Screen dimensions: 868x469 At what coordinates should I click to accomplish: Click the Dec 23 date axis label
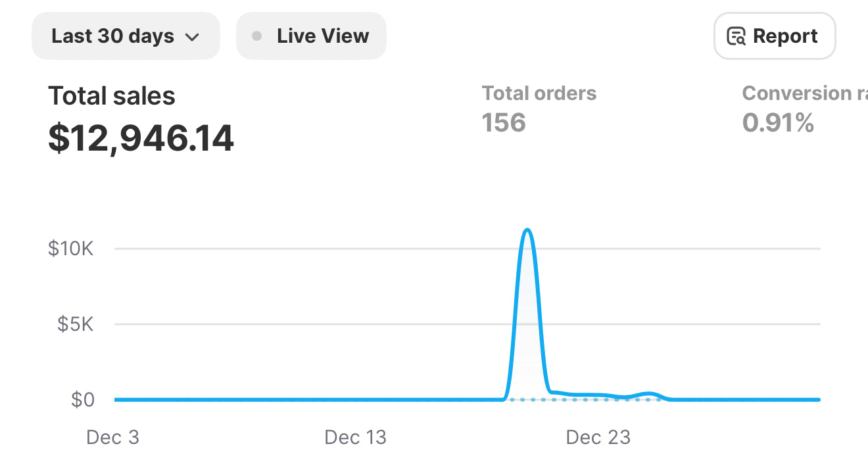coord(598,437)
